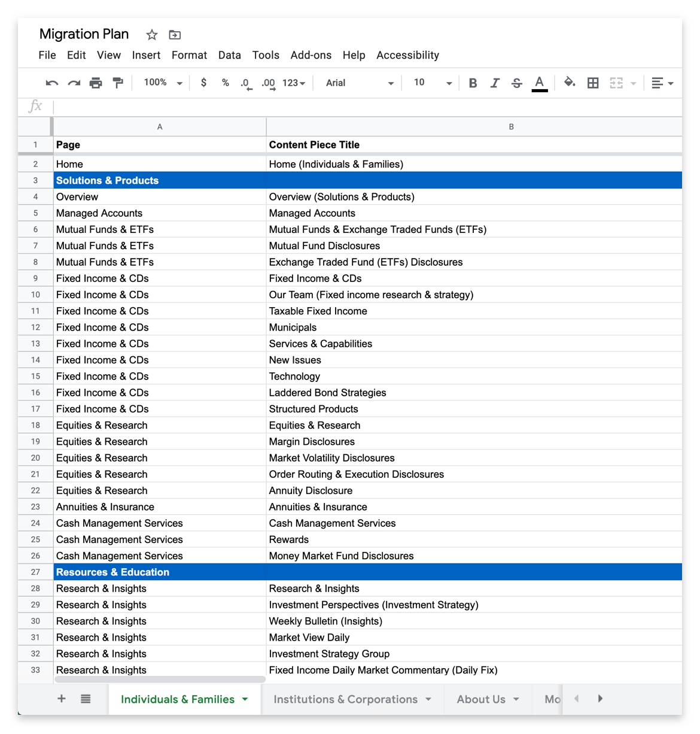The image size is (700, 734).
Task: Rename the Migration Plan title
Action: pyautogui.click(x=84, y=34)
